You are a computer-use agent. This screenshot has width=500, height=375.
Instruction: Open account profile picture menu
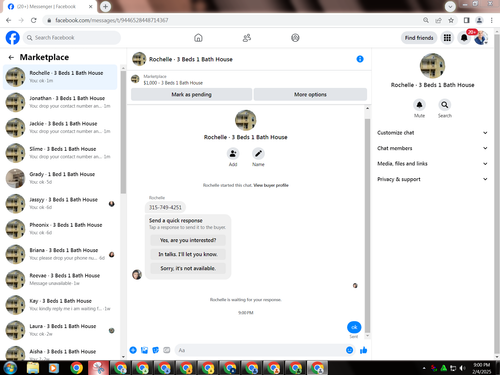[481, 38]
